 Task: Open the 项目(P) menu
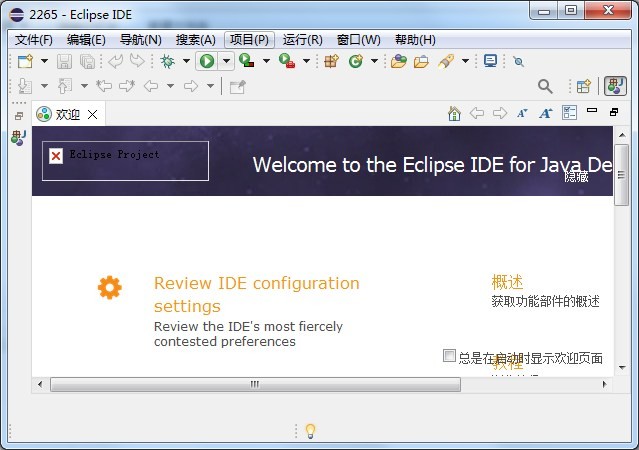tap(249, 40)
